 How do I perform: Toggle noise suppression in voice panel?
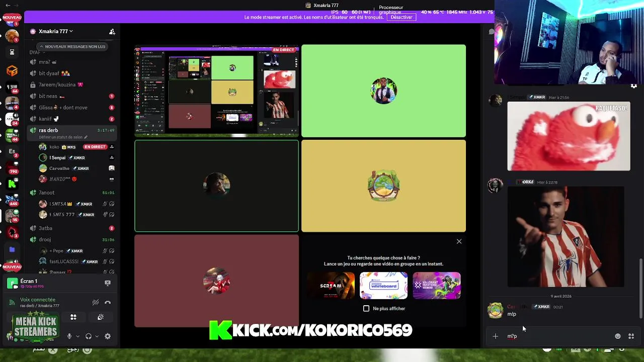tap(96, 302)
